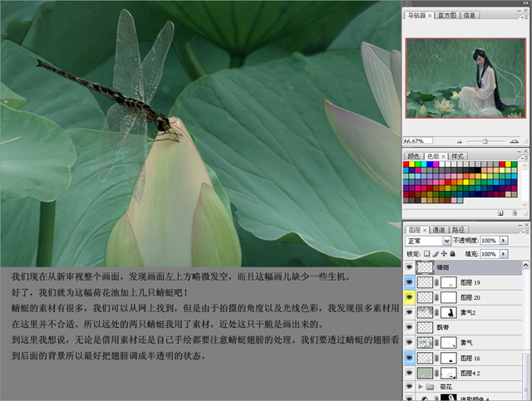
Task: Open Swatches panel options menu
Action: 525,158
